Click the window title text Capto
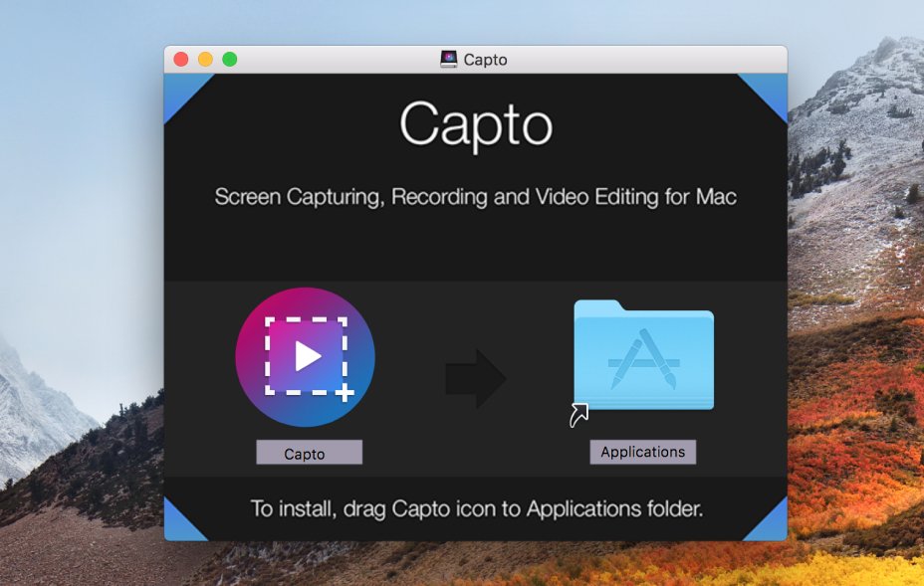The height and width of the screenshot is (586, 924). point(485,60)
